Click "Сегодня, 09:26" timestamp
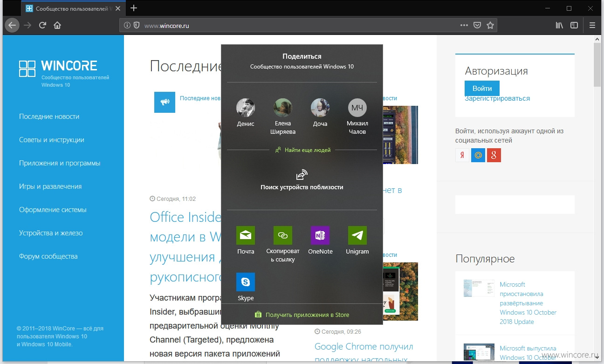The image size is (604, 364). click(338, 332)
